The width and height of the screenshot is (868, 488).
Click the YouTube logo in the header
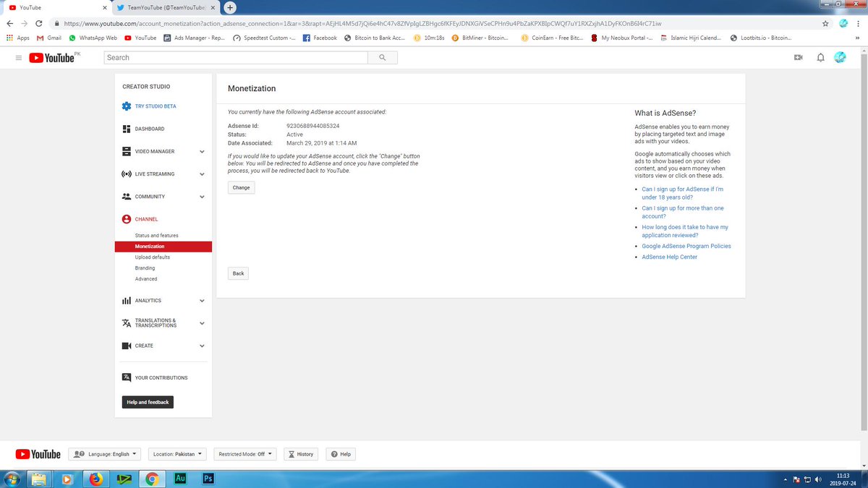click(x=52, y=58)
